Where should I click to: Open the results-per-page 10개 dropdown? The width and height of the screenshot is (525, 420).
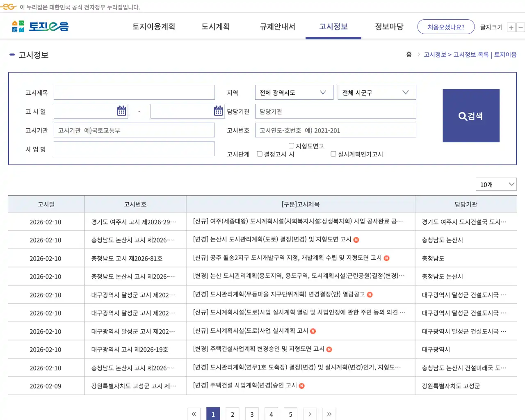click(495, 184)
